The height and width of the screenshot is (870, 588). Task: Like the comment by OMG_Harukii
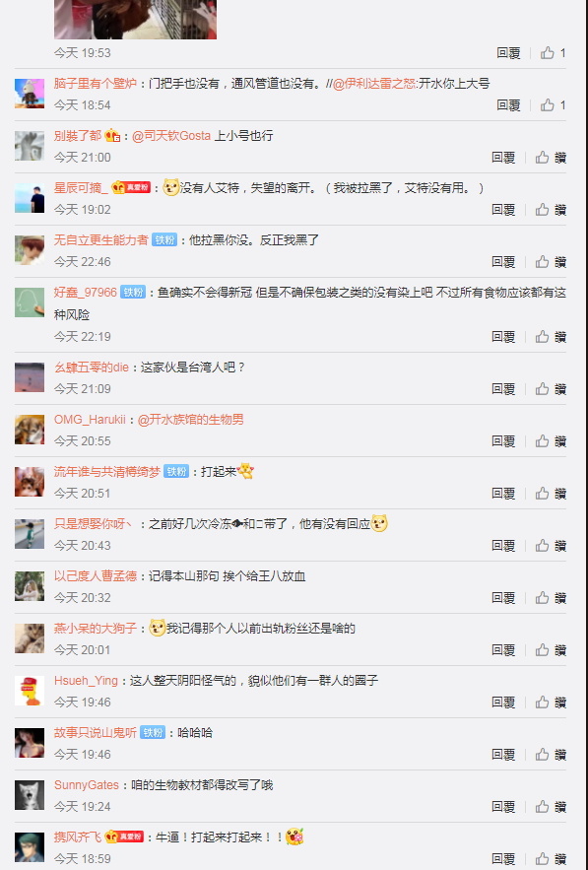pos(551,441)
